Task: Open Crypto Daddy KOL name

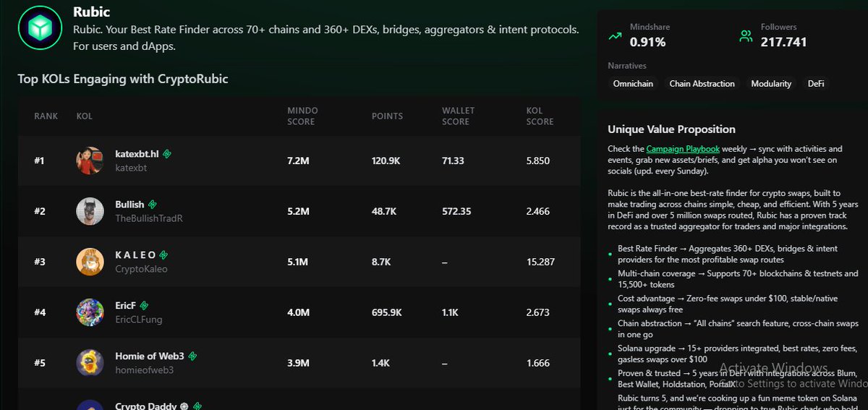Action: [148, 407]
